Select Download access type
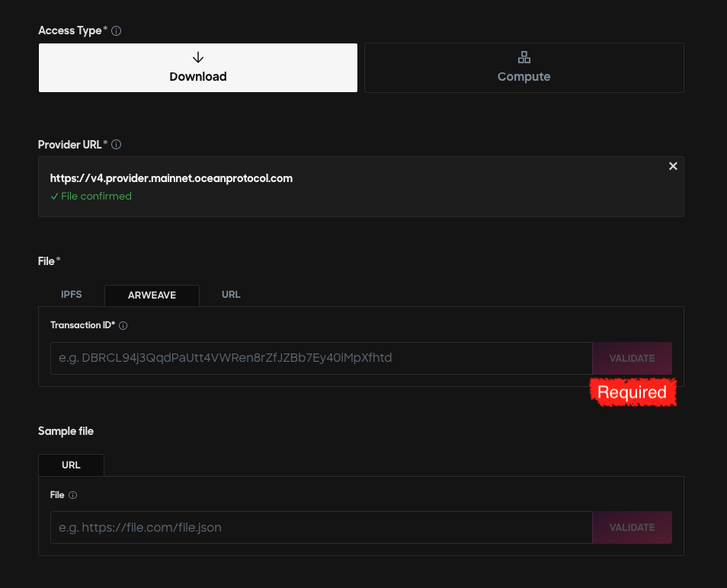Screen dimensions: 727x588 coord(198,68)
